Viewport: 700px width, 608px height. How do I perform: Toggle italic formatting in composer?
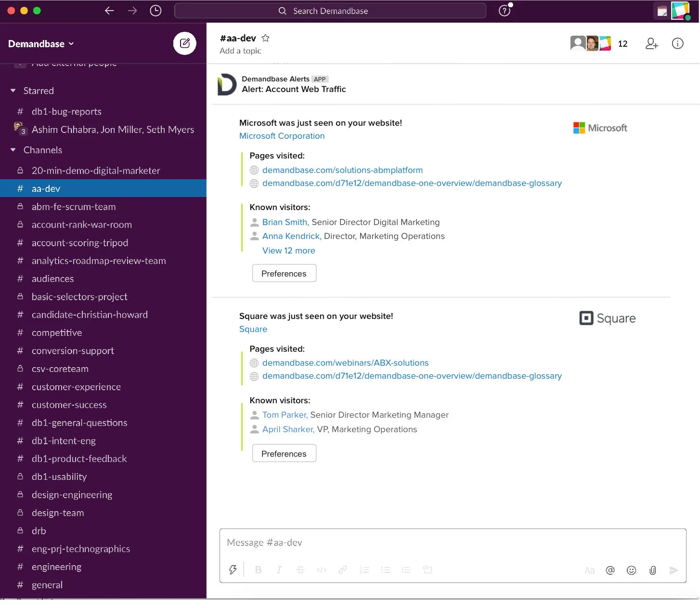(279, 570)
